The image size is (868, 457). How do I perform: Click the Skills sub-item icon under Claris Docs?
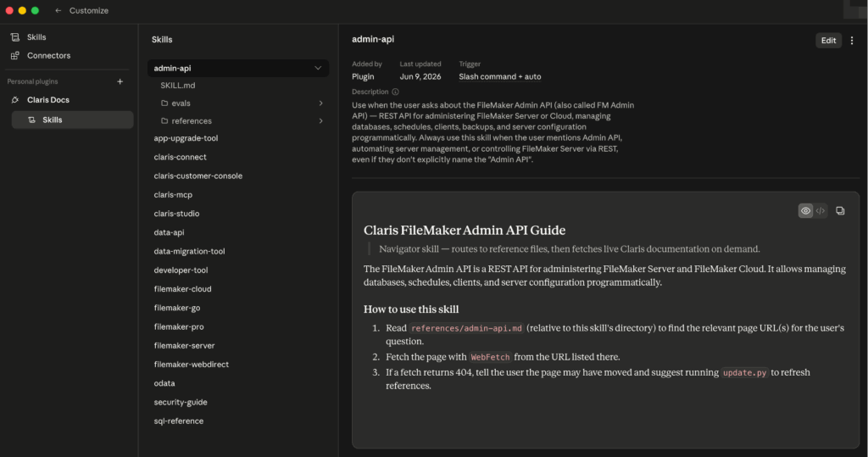31,120
